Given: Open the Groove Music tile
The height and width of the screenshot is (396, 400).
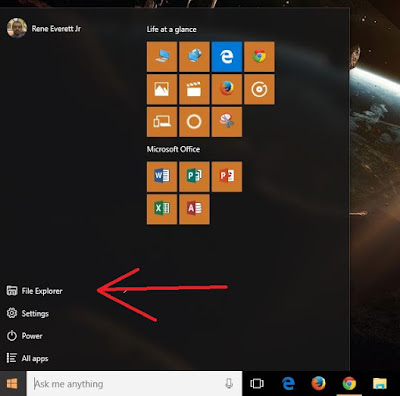Looking at the screenshot, I should tap(259, 89).
